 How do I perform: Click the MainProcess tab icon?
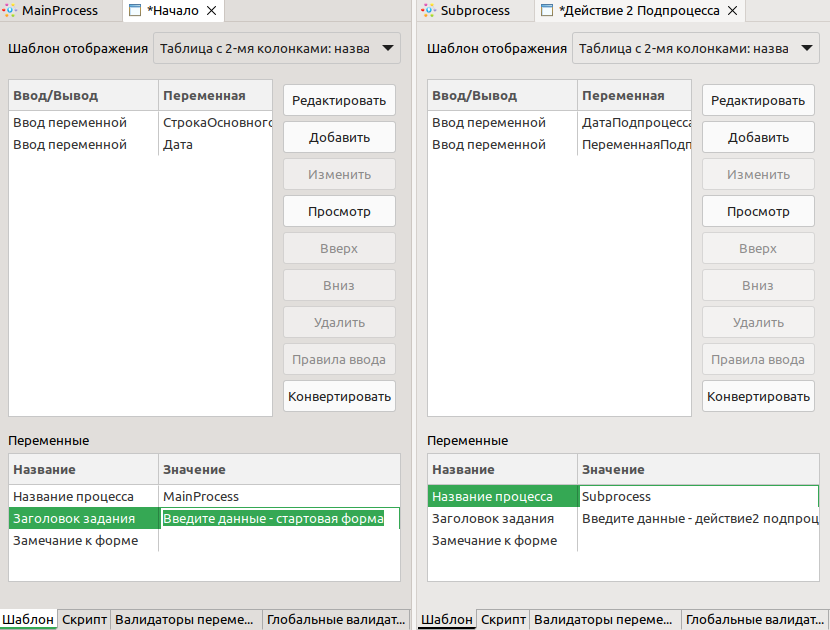[x=10, y=11]
